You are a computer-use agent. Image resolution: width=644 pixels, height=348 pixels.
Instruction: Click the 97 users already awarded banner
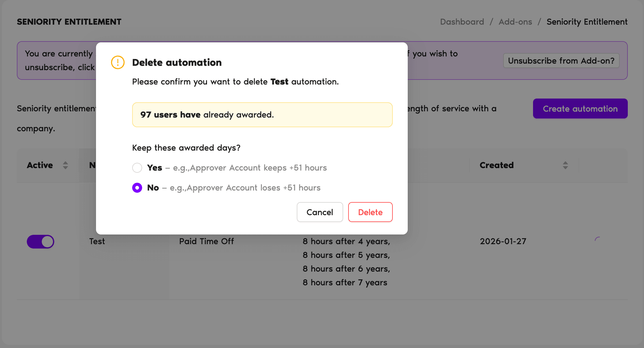[262, 114]
